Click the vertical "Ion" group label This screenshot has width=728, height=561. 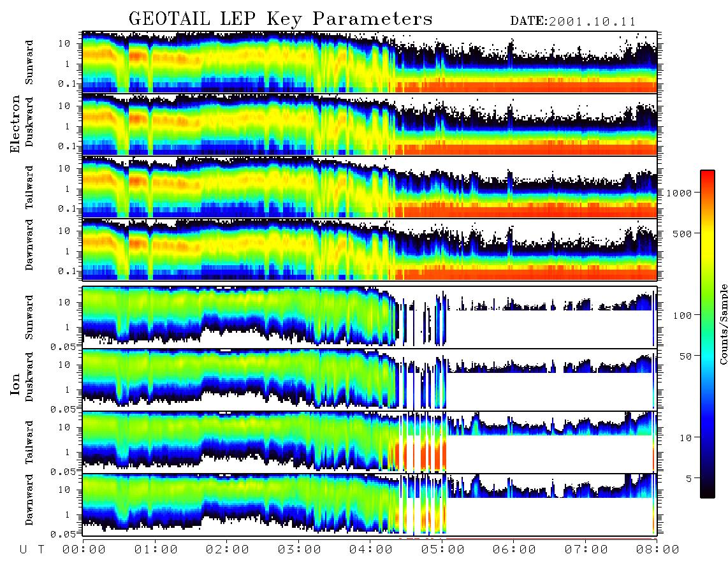(x=15, y=384)
